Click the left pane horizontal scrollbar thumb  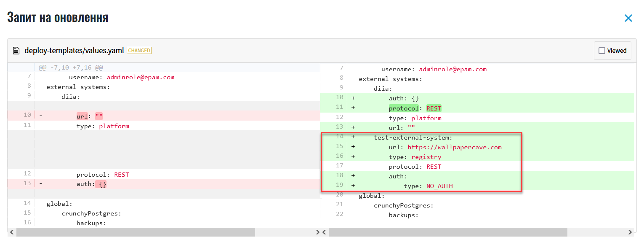(x=136, y=232)
